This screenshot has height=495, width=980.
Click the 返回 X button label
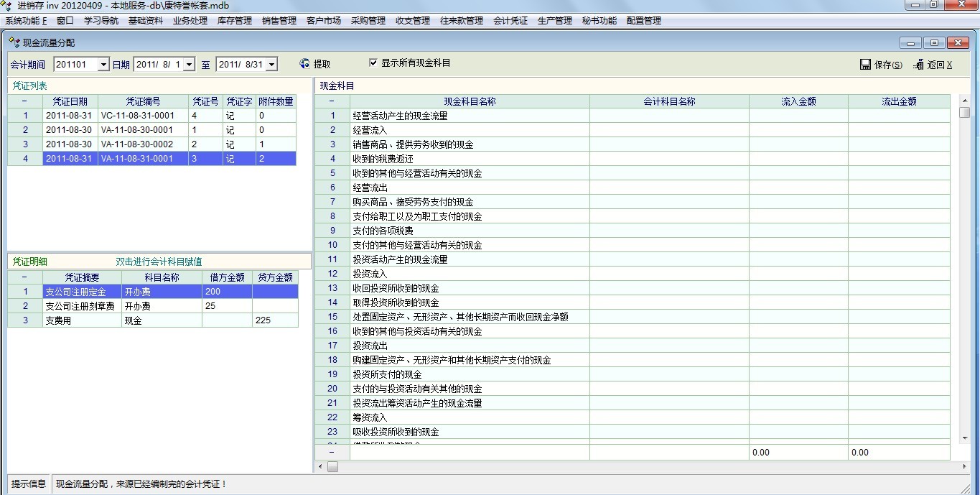(x=939, y=65)
